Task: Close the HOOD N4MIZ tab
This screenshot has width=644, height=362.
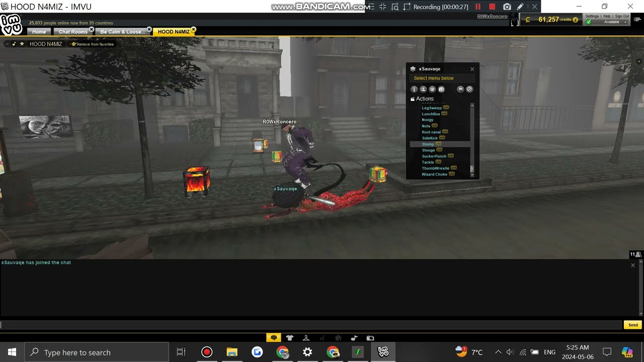Action: click(193, 29)
